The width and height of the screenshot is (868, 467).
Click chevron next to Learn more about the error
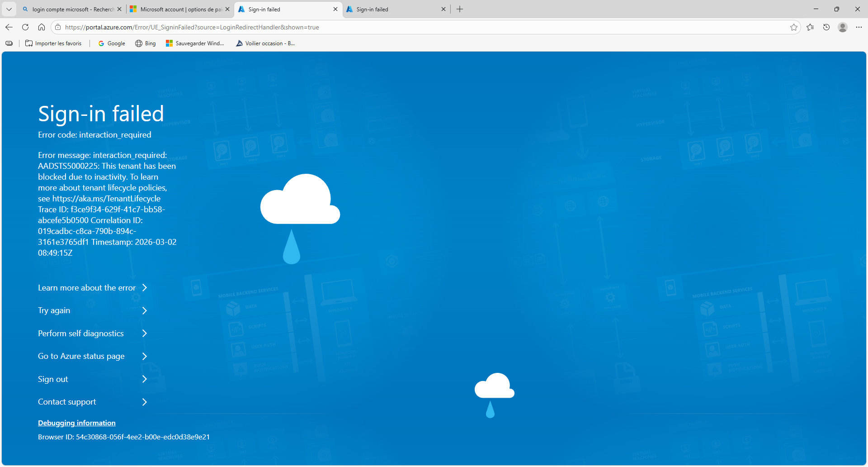(x=145, y=288)
